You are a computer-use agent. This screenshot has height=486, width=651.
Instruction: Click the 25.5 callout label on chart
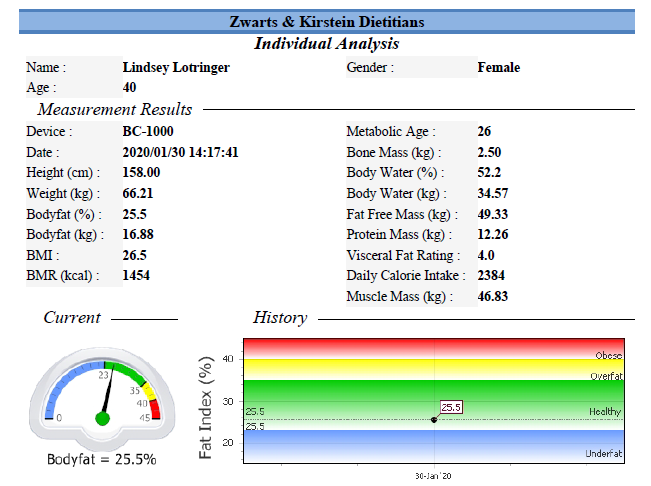point(451,407)
